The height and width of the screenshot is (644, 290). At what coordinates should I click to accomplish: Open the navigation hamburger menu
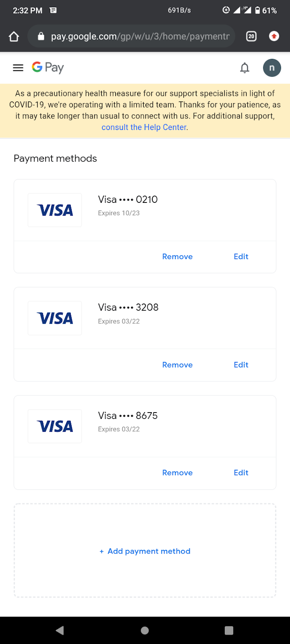[x=18, y=68]
